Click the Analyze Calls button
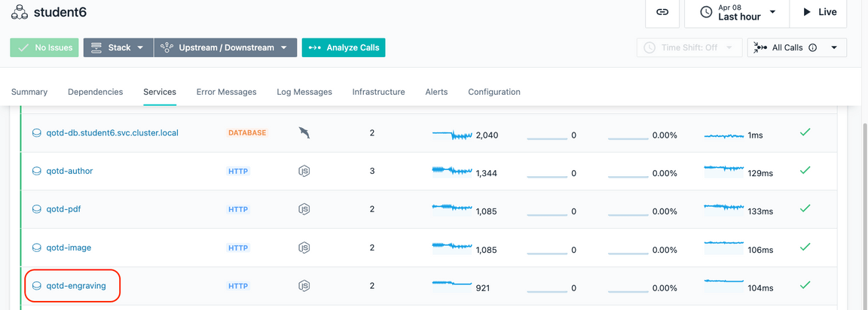Screen dimensions: 868x310 (x=344, y=47)
